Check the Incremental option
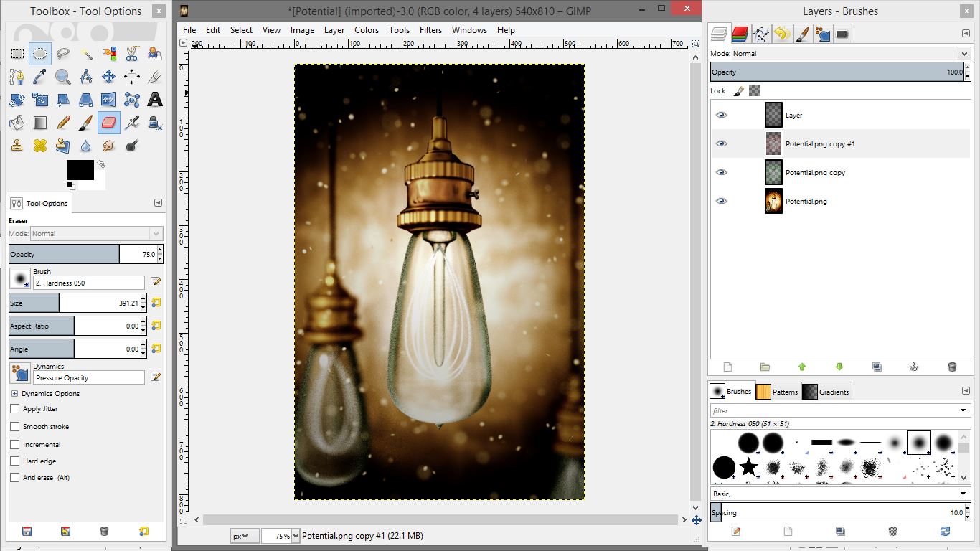The height and width of the screenshot is (551, 980). point(15,444)
